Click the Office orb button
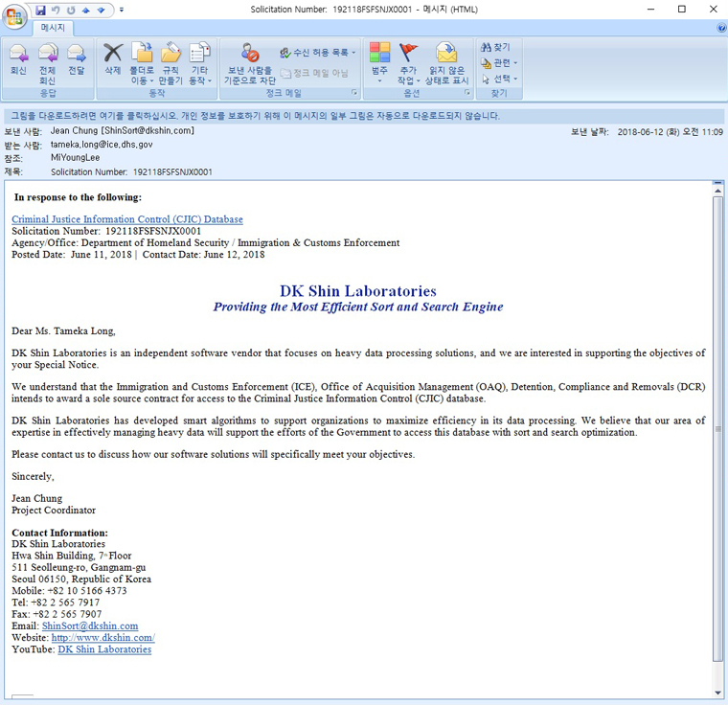 pos(14,16)
